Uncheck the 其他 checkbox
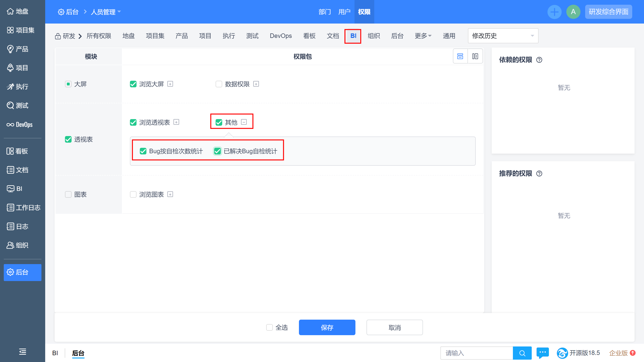 coord(219,122)
